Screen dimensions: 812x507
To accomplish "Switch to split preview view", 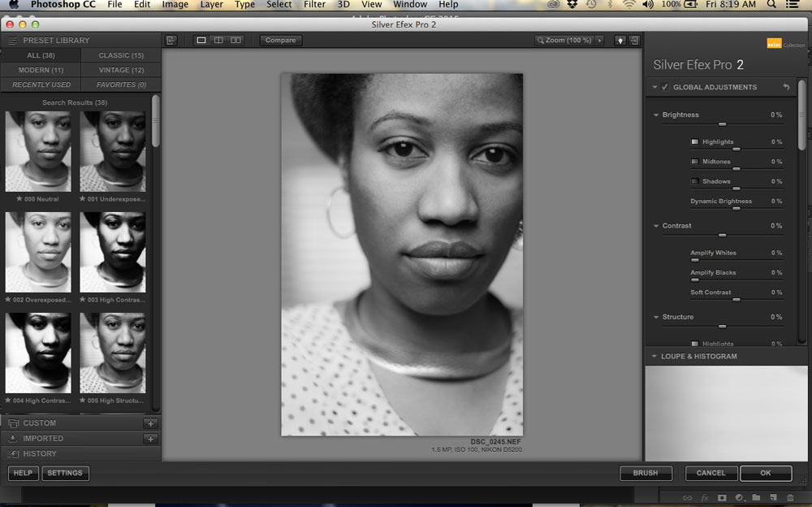I will coord(218,40).
